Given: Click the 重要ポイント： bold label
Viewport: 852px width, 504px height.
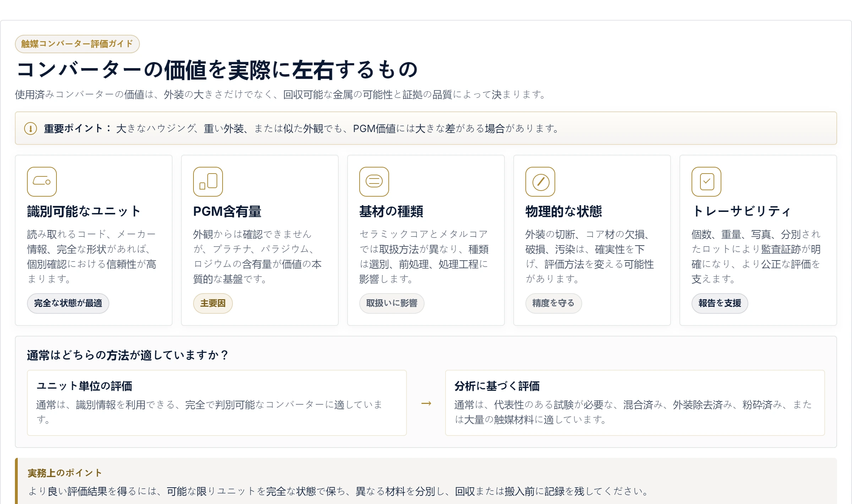Looking at the screenshot, I should [77, 128].
